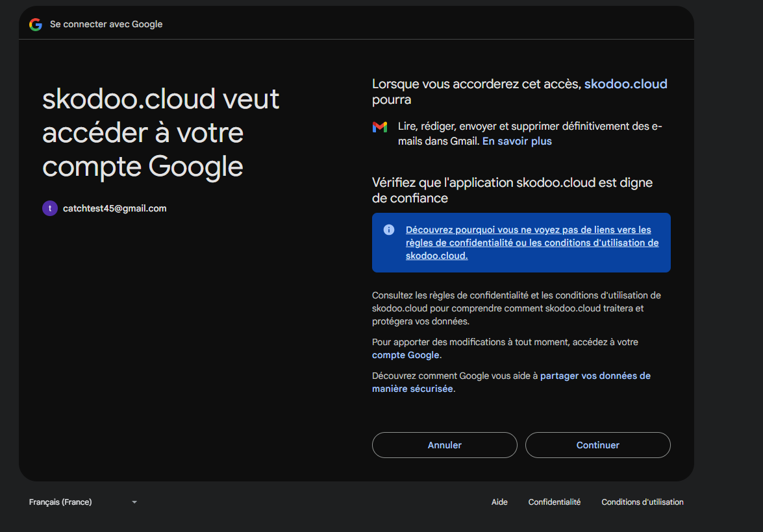Click the Continuer button
Screen dimensions: 763x532
597,445
